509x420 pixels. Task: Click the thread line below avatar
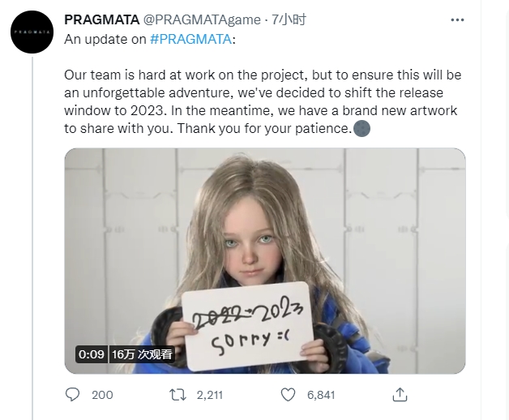tap(32, 243)
